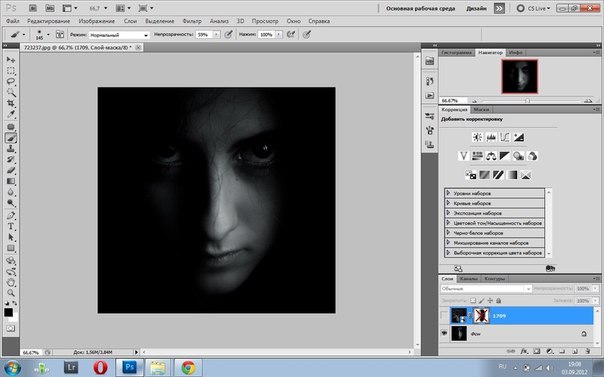Add a layer mask via the bottom bar
This screenshot has height=377, width=604.
coord(537,351)
